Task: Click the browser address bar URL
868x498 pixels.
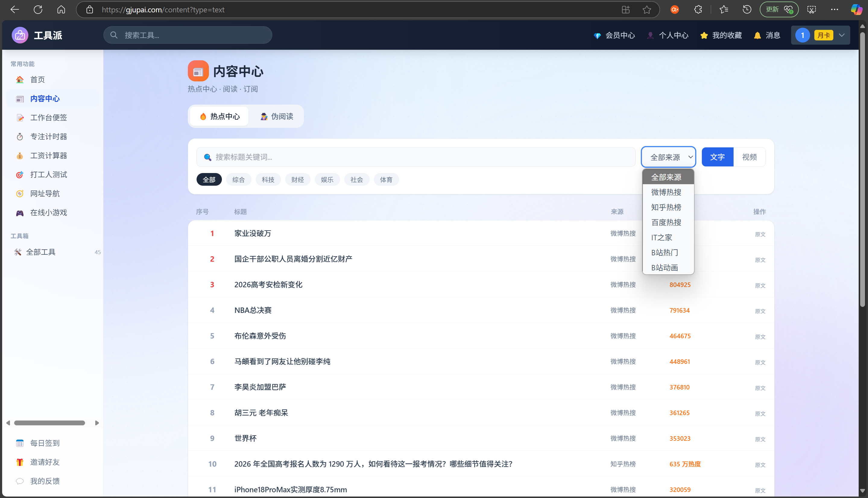Action: coord(163,10)
